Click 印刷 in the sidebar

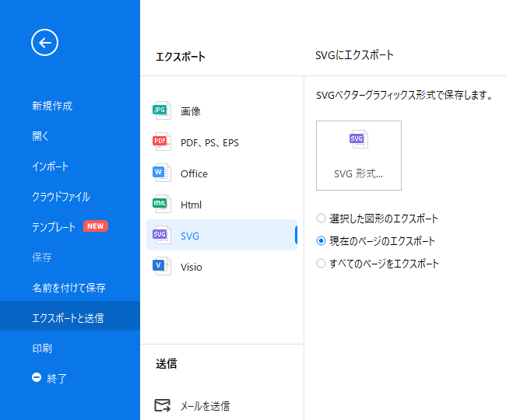pos(42,348)
